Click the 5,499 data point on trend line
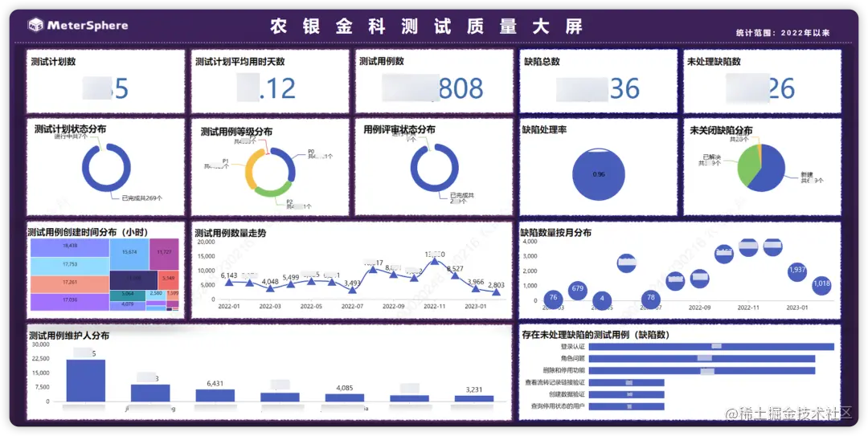 point(291,284)
